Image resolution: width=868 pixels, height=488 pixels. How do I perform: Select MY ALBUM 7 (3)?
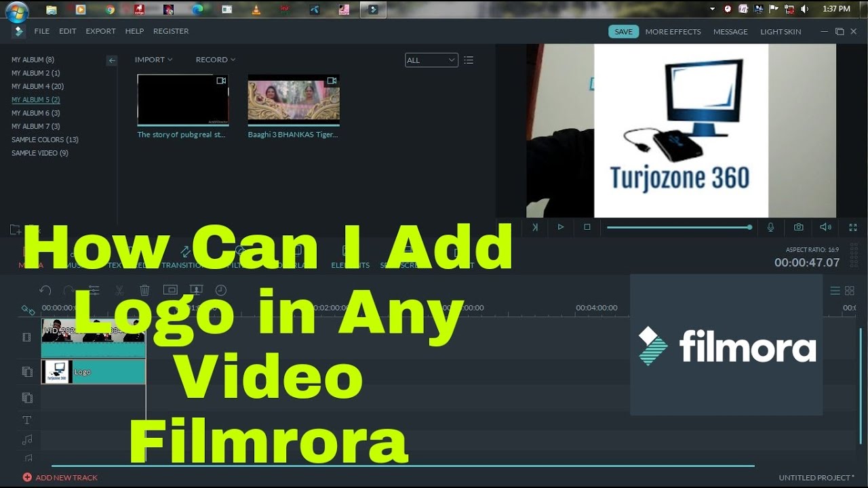(35, 126)
